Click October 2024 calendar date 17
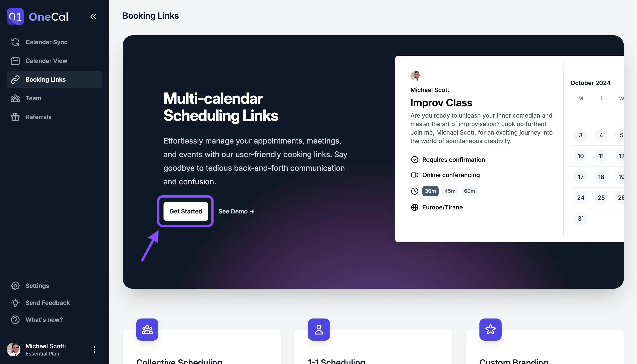The height and width of the screenshot is (364, 637). 581,176
